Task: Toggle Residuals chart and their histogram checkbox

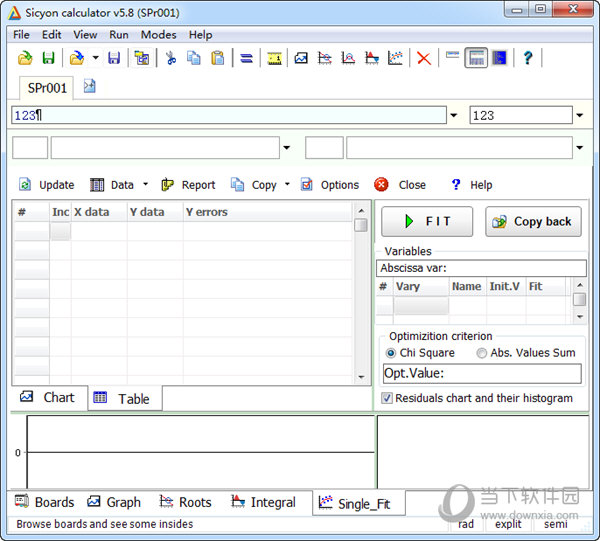Action: [x=386, y=398]
